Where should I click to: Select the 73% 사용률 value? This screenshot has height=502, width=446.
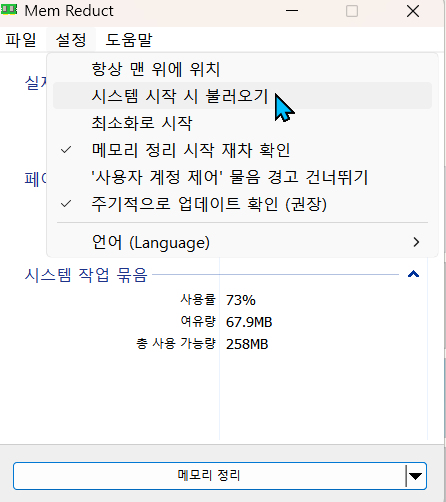click(x=241, y=300)
